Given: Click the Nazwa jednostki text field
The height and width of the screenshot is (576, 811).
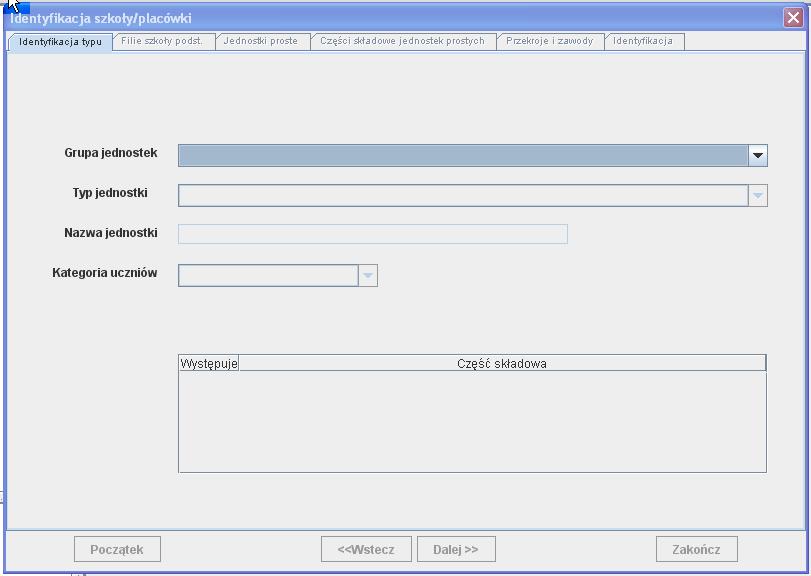Looking at the screenshot, I should pos(373,234).
